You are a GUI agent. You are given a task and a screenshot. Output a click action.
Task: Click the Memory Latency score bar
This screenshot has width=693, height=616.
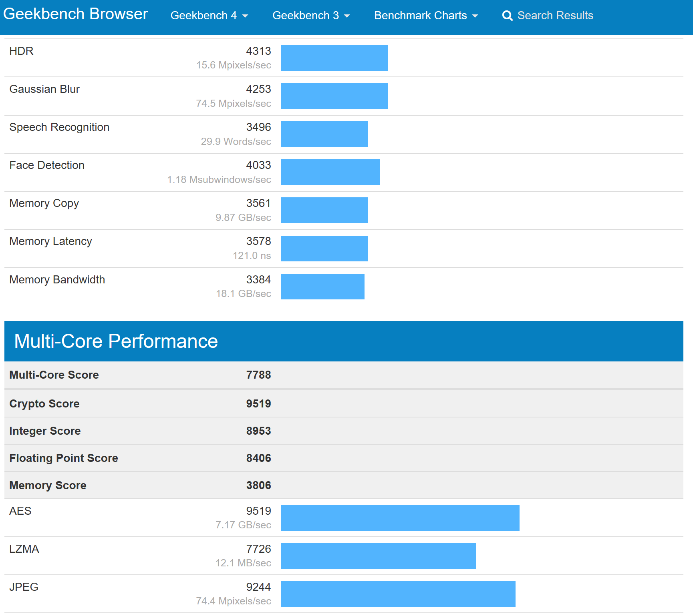click(324, 249)
